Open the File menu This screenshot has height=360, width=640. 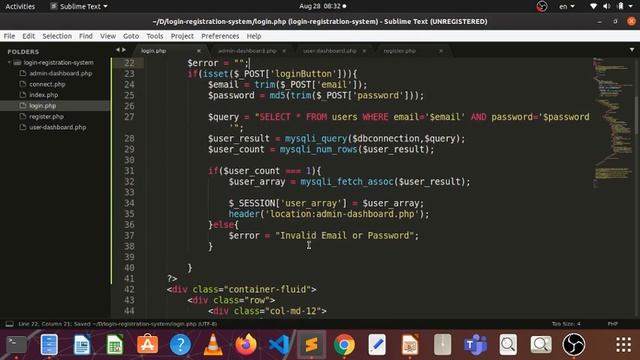[x=9, y=36]
